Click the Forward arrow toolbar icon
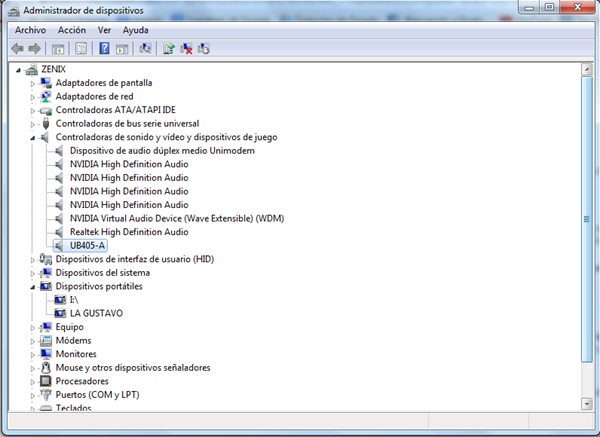 coord(35,49)
